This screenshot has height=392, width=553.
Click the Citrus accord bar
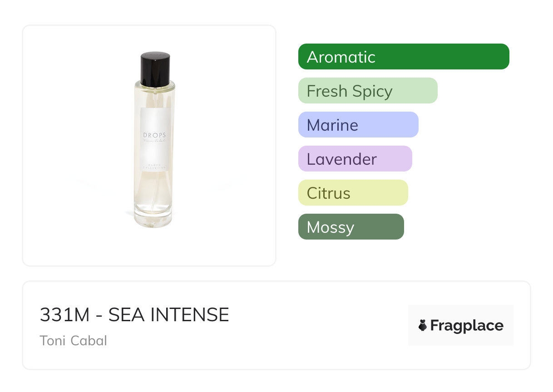point(353,193)
